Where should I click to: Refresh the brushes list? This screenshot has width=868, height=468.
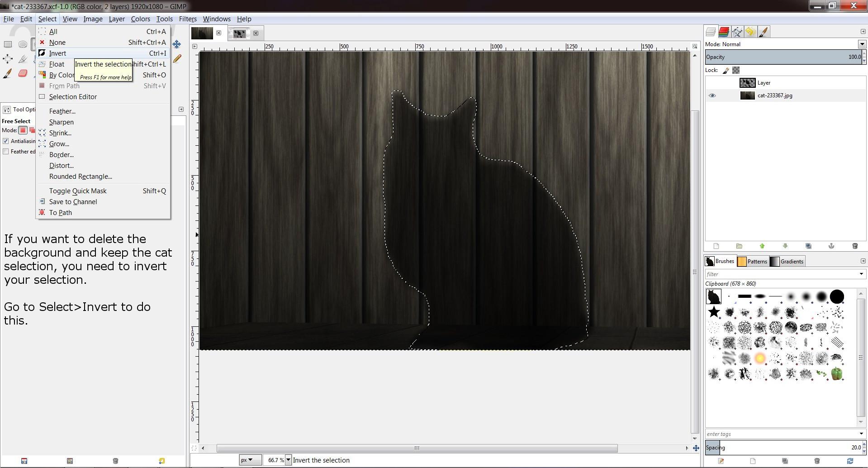[850, 461]
